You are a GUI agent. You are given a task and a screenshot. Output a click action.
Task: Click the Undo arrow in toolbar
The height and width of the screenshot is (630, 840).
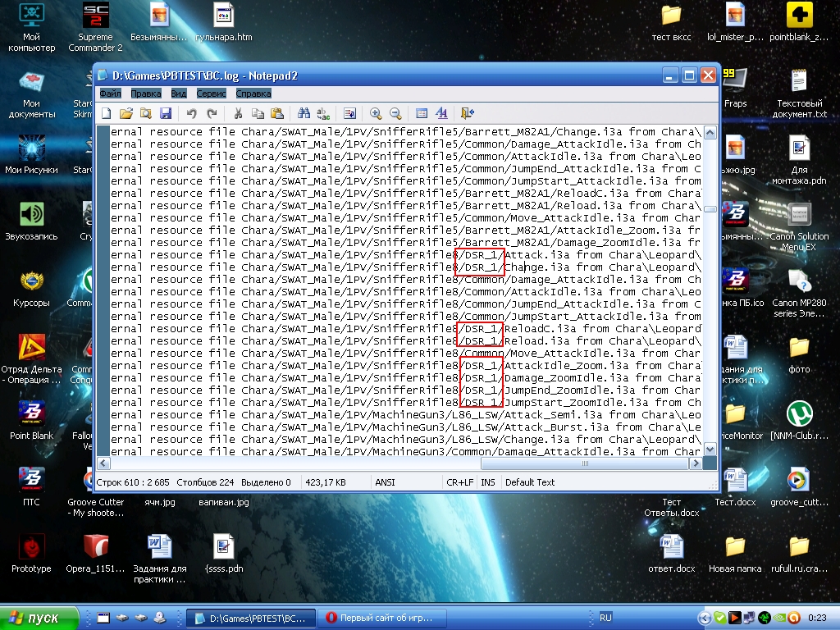[x=191, y=113]
